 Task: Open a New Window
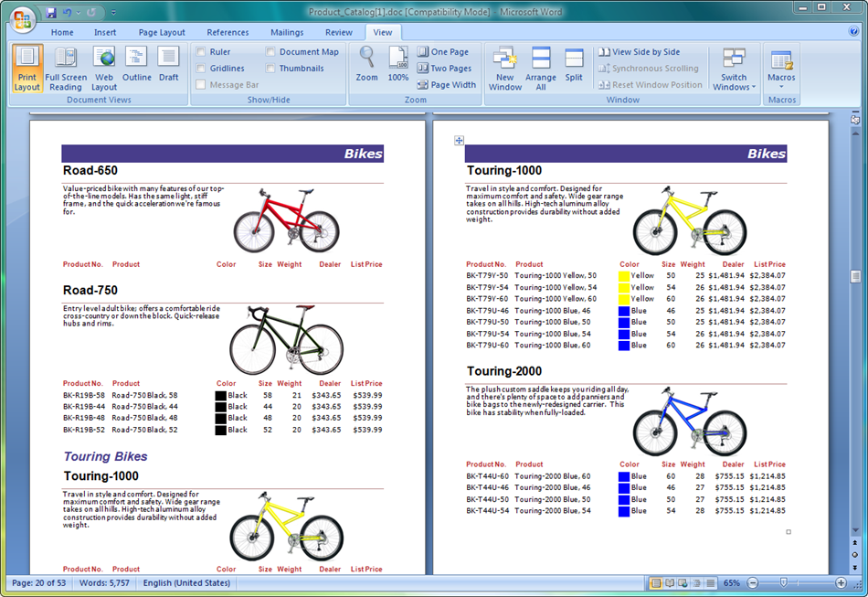pyautogui.click(x=504, y=69)
